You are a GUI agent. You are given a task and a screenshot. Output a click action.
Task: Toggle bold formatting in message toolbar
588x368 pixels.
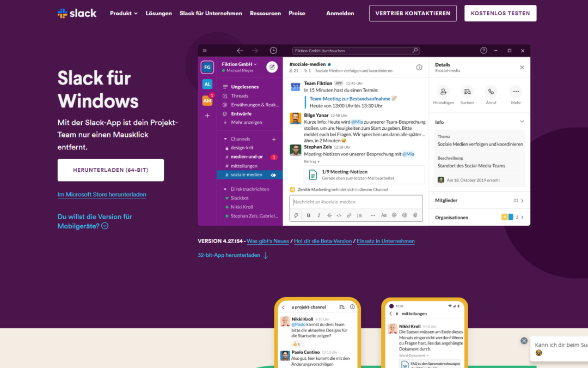pyautogui.click(x=309, y=215)
